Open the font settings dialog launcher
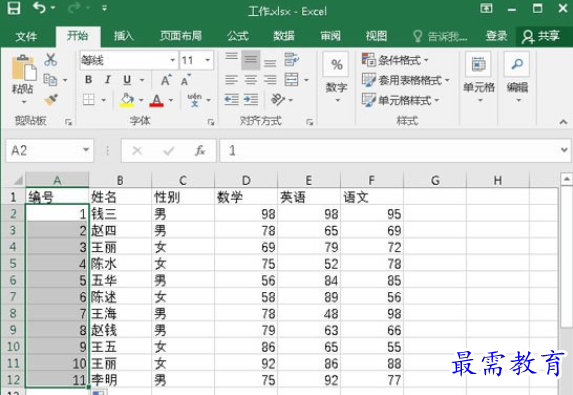Image resolution: width=573 pixels, height=395 pixels. click(211, 122)
